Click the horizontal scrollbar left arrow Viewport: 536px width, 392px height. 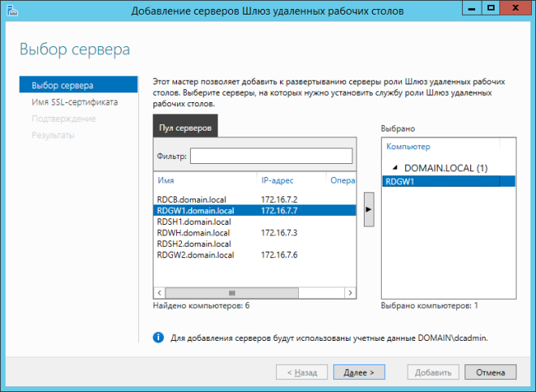(159, 292)
